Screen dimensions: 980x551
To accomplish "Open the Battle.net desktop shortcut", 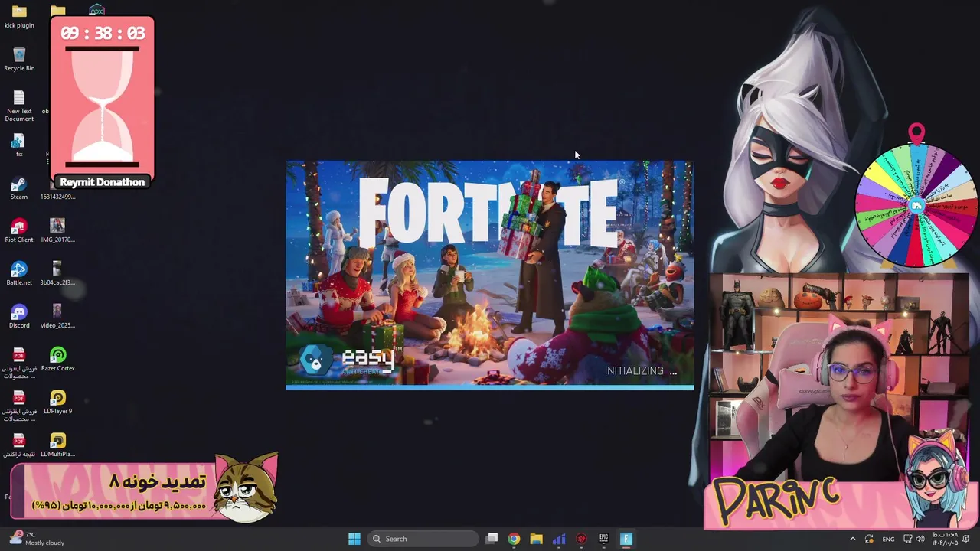I will [19, 274].
